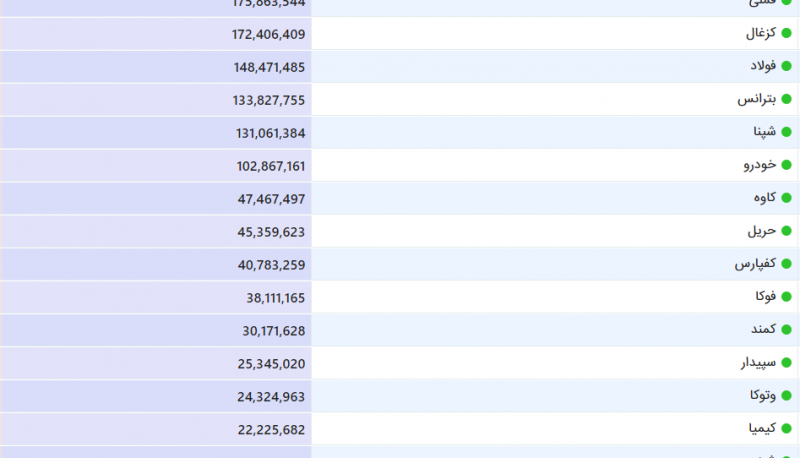This screenshot has height=458, width=800.
Task: Click the value 102,867,161
Action: (271, 166)
